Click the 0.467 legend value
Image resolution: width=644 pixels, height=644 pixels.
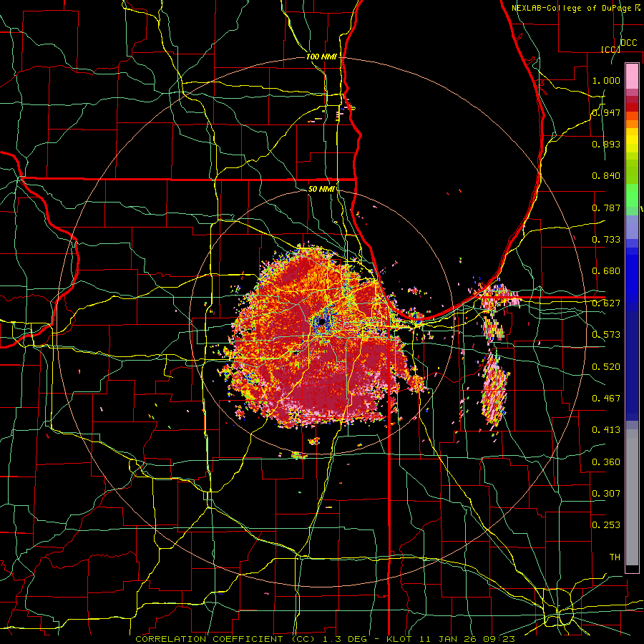[606, 399]
